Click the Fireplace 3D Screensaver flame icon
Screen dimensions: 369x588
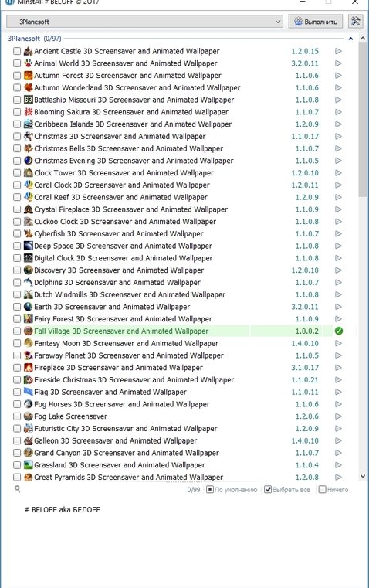click(28, 368)
